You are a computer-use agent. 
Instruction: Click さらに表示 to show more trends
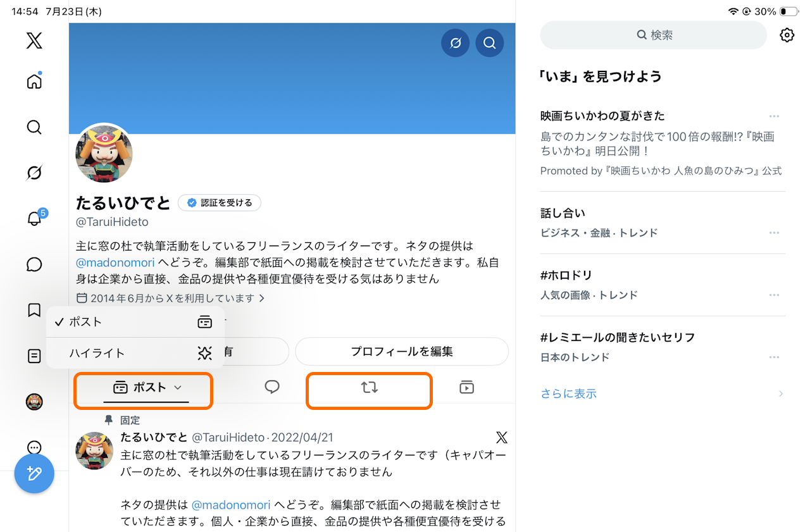point(568,393)
